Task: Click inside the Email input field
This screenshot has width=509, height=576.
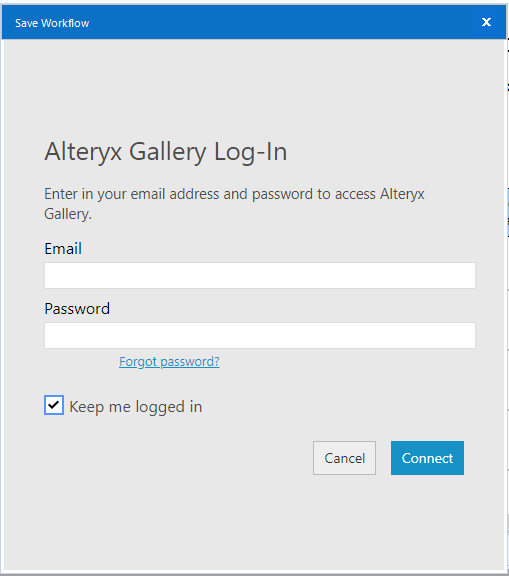Action: [260, 275]
